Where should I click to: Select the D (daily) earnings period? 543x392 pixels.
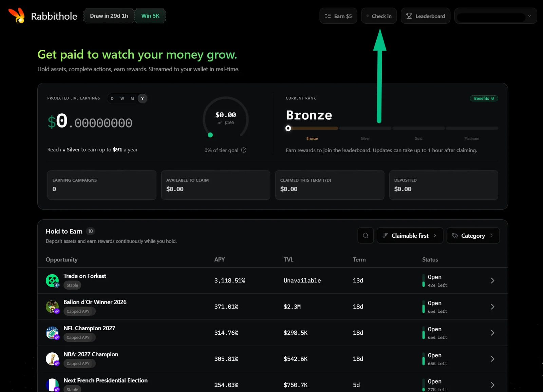point(112,98)
